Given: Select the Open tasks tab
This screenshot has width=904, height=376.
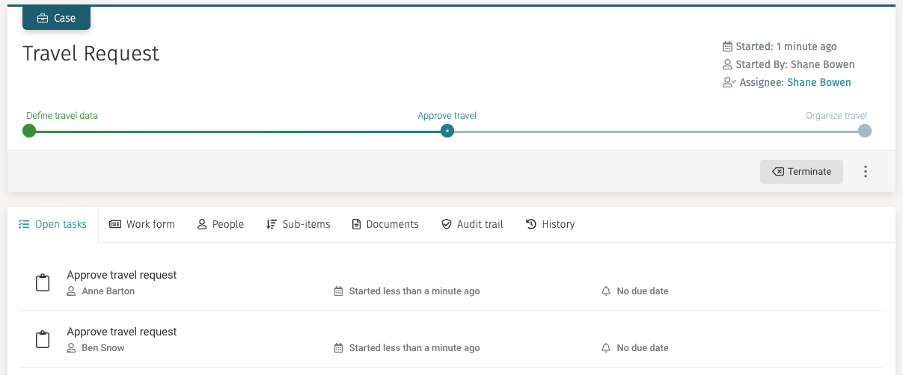Looking at the screenshot, I should click(52, 224).
